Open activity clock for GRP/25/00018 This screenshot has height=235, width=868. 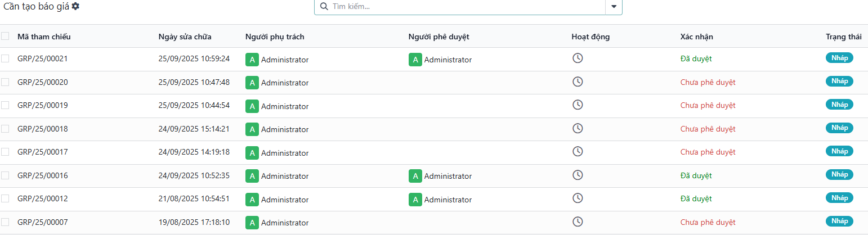pyautogui.click(x=577, y=128)
